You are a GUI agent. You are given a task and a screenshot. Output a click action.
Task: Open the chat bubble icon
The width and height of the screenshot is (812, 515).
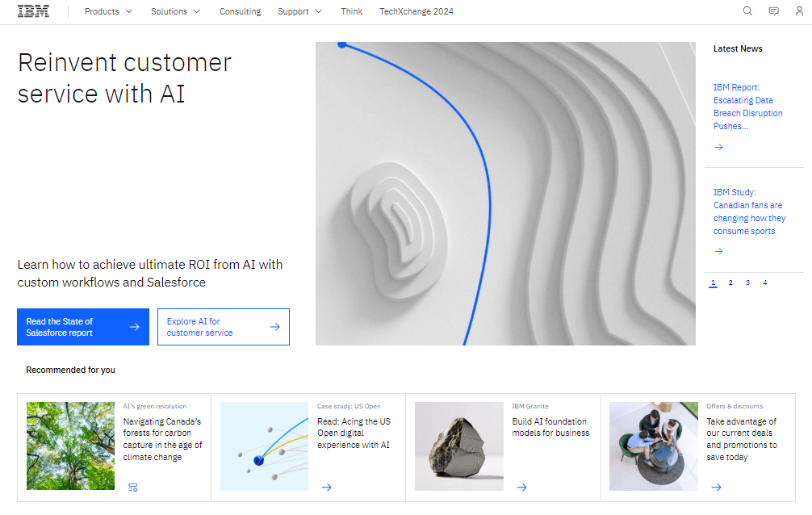coord(774,10)
